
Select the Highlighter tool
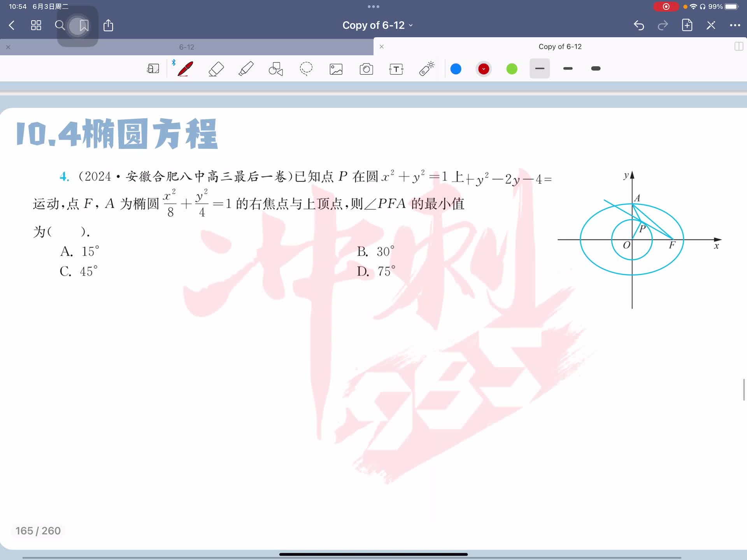[x=246, y=69]
